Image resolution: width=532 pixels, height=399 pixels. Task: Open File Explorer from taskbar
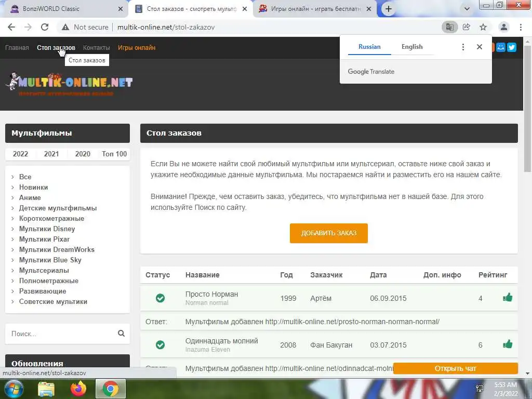coord(46,389)
